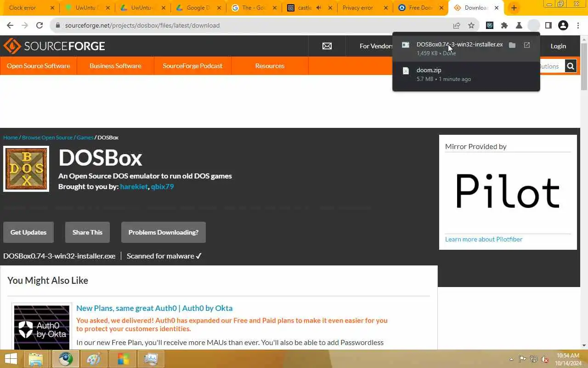Viewport: 588px width, 368px height.
Task: Click the SourceForge mail envelope icon
Action: [x=327, y=46]
